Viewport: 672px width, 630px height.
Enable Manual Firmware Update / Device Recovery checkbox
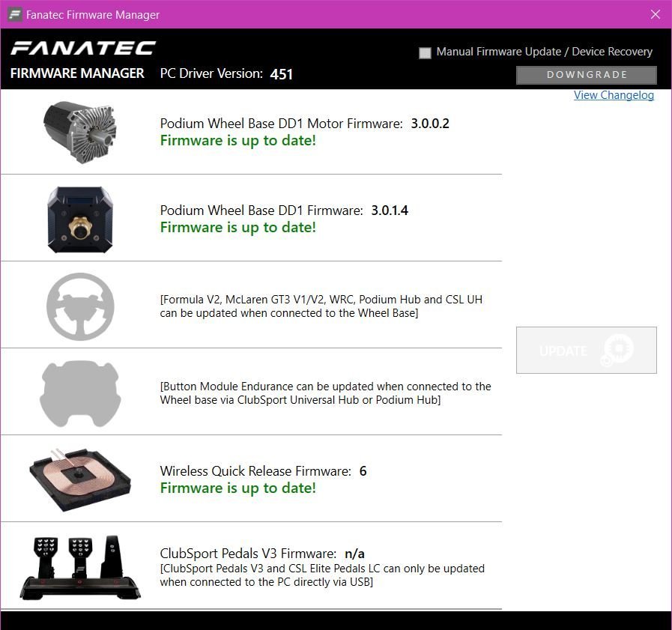point(426,52)
